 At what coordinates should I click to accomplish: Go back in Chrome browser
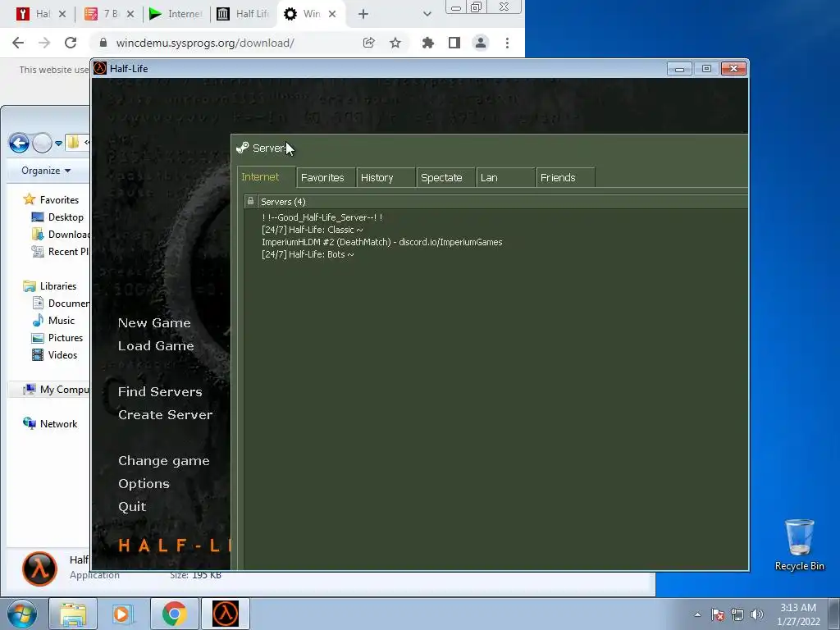coord(18,43)
